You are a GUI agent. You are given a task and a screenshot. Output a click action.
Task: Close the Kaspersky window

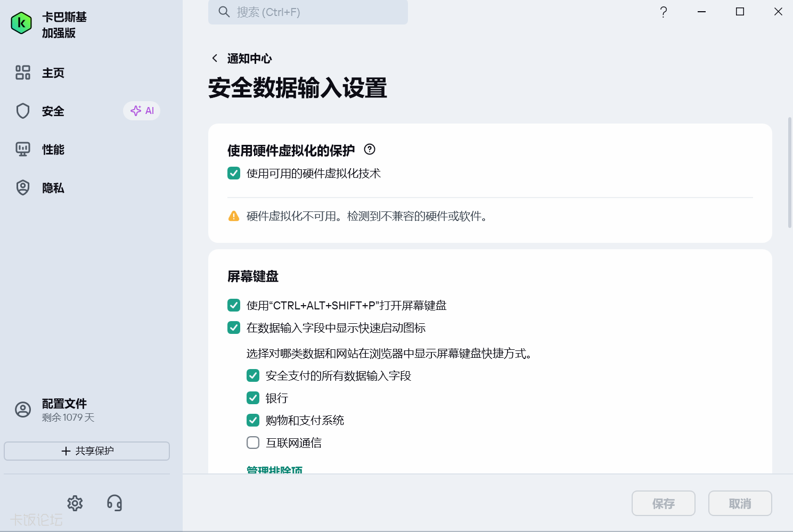778,12
